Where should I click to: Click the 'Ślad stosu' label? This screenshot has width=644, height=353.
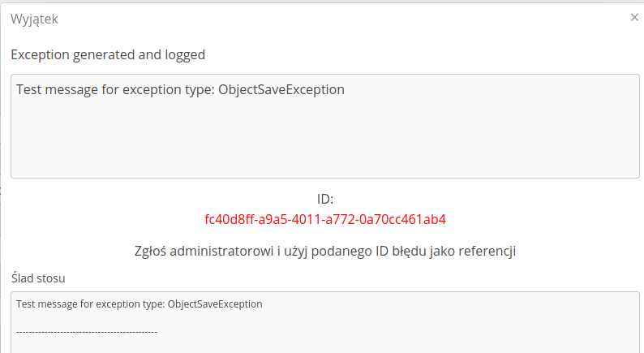tap(38, 278)
